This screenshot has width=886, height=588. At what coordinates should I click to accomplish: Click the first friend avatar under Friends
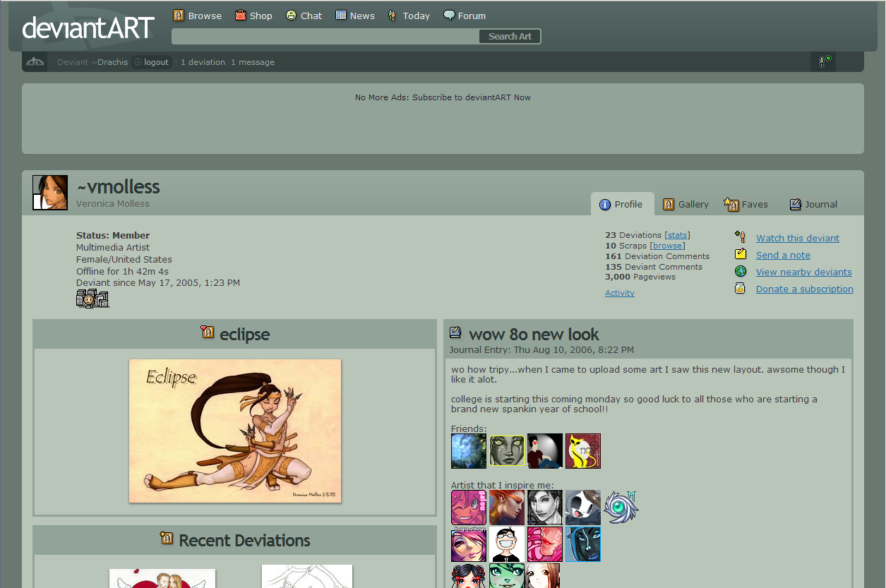(469, 451)
